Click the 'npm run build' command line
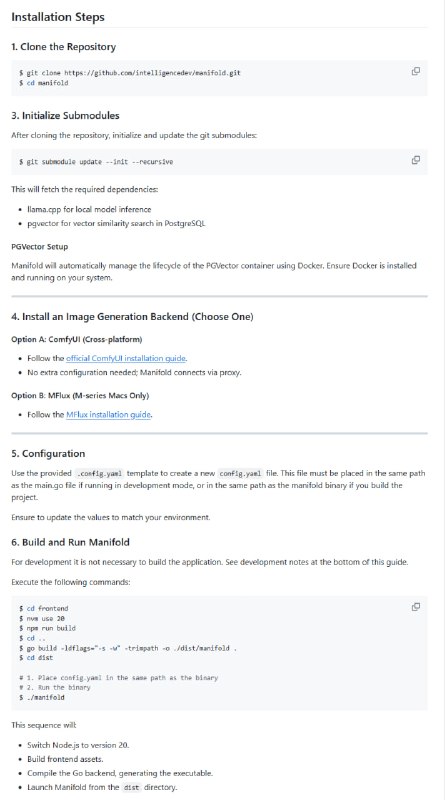The height and width of the screenshot is (800, 447). 47,628
